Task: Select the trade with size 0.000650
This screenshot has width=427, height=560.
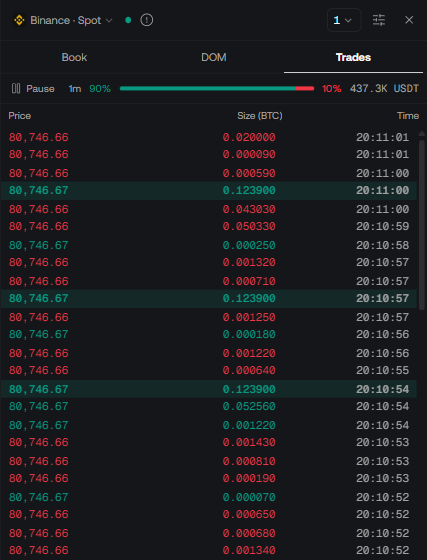Action: (209, 515)
